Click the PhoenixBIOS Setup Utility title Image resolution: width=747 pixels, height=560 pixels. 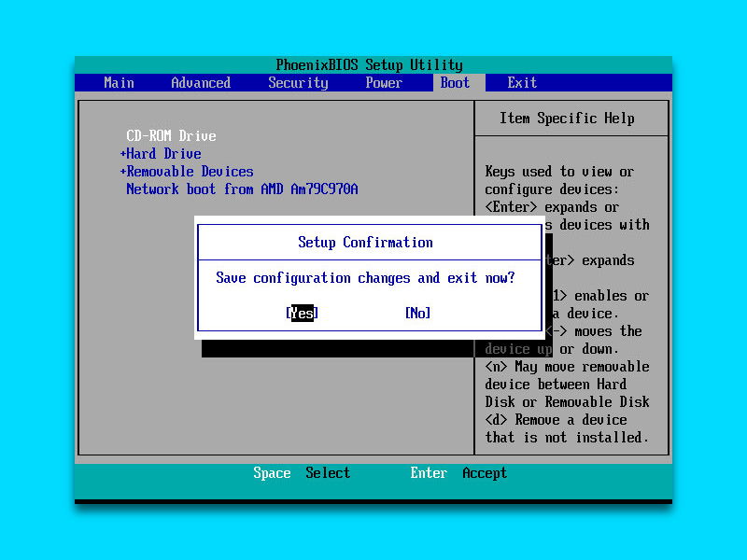pos(369,64)
